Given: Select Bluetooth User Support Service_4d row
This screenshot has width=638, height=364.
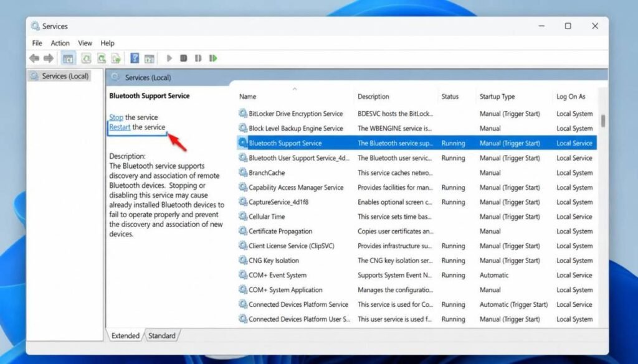Looking at the screenshot, I should click(417, 158).
